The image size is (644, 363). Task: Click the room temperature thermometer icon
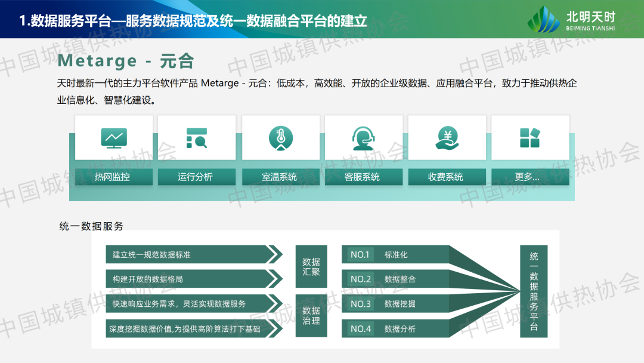(x=280, y=138)
